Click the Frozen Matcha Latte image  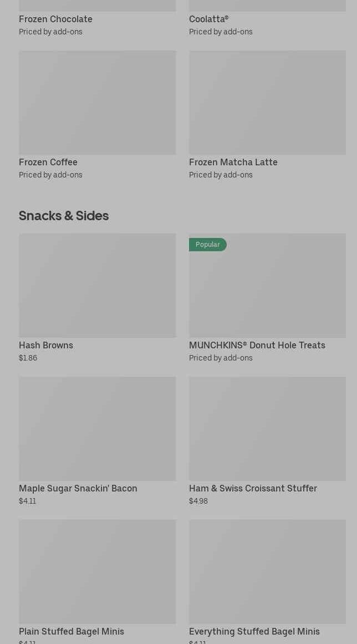267,103
